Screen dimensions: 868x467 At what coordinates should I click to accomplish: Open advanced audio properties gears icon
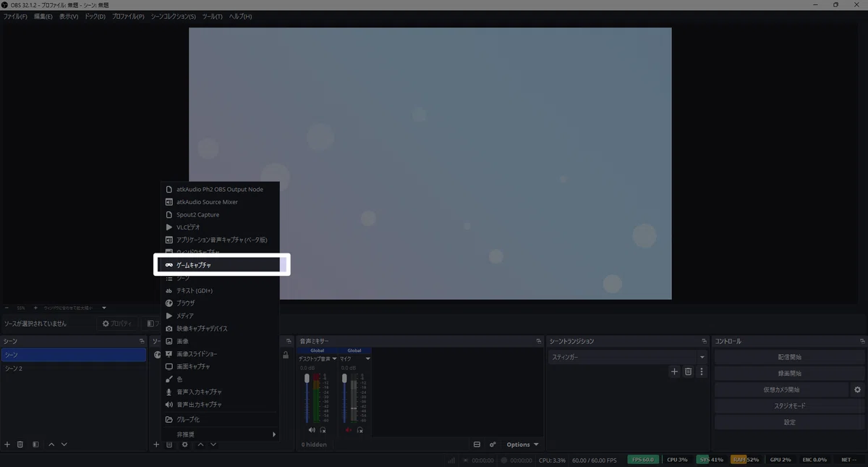(493, 445)
